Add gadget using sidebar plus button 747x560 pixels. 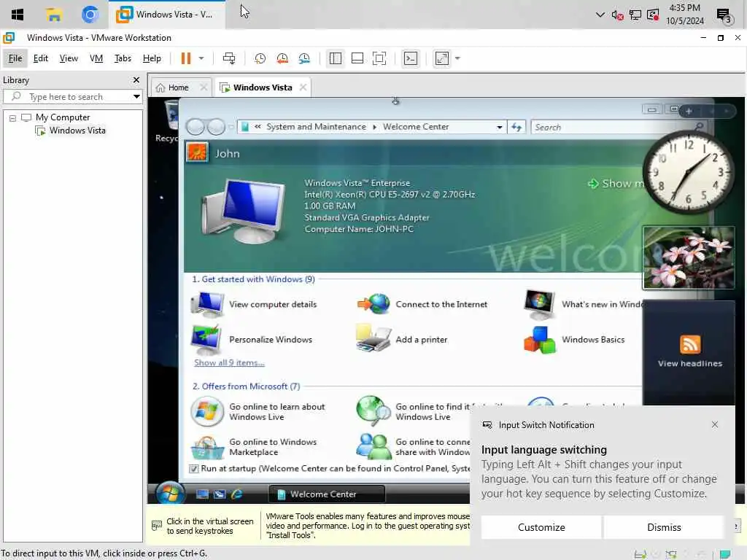[689, 112]
